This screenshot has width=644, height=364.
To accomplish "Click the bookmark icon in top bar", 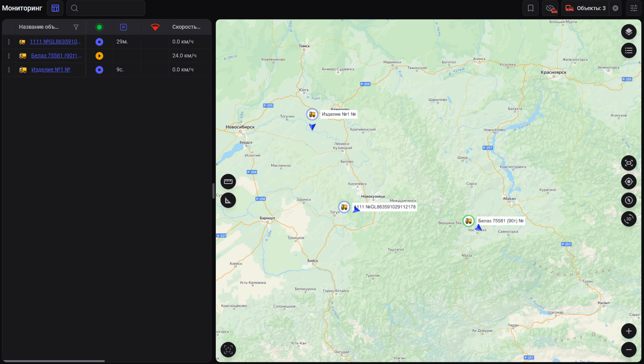I will [530, 8].
